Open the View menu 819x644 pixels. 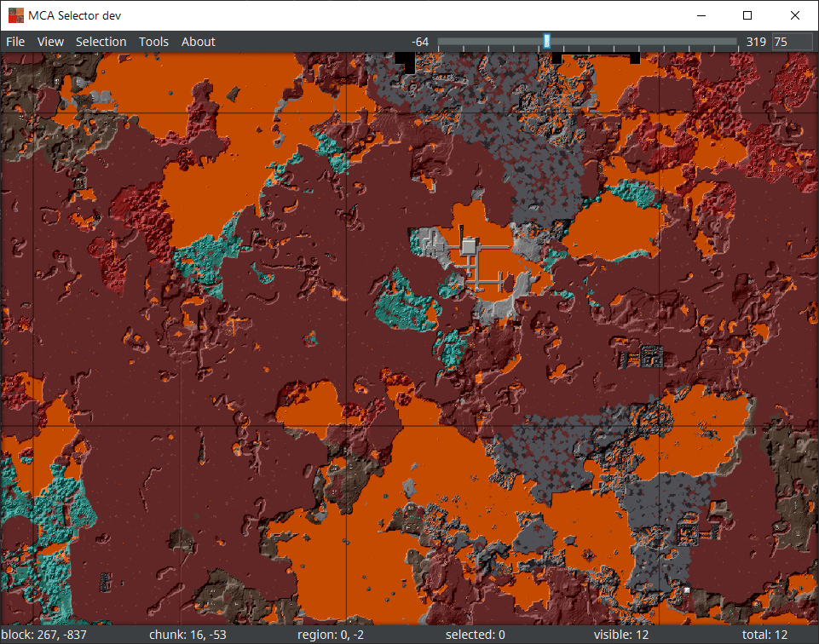tap(50, 41)
